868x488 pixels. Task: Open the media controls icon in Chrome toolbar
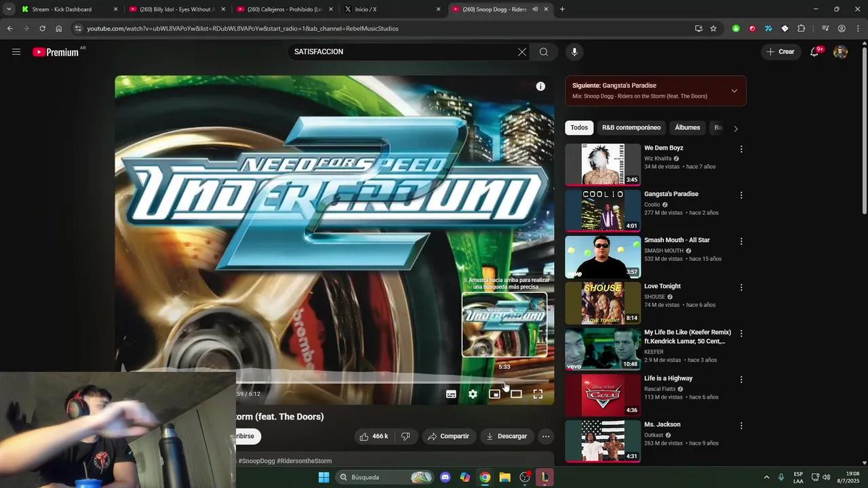pyautogui.click(x=825, y=28)
